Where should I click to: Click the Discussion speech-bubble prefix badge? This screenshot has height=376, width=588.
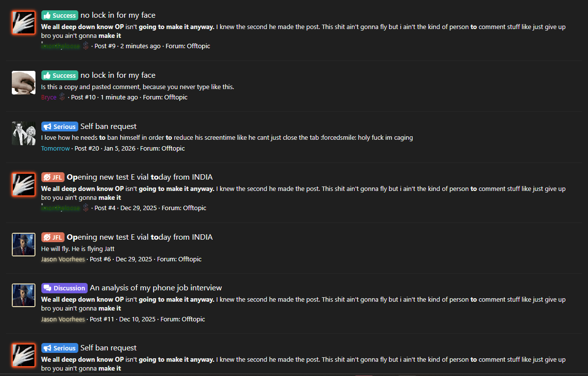65,288
